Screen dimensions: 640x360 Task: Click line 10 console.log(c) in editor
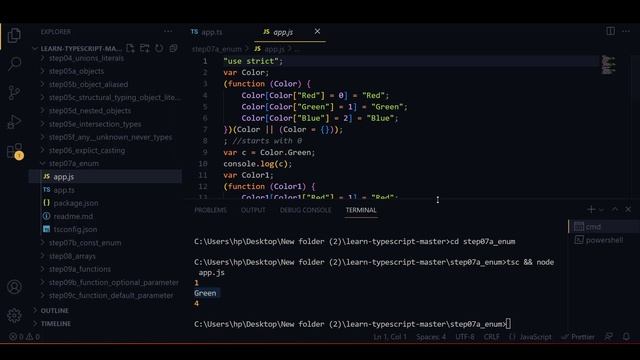(258, 164)
